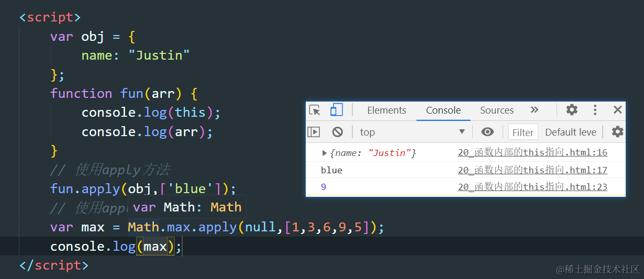This screenshot has width=644, height=279.
Task: Switch to the Console tab
Action: point(443,110)
